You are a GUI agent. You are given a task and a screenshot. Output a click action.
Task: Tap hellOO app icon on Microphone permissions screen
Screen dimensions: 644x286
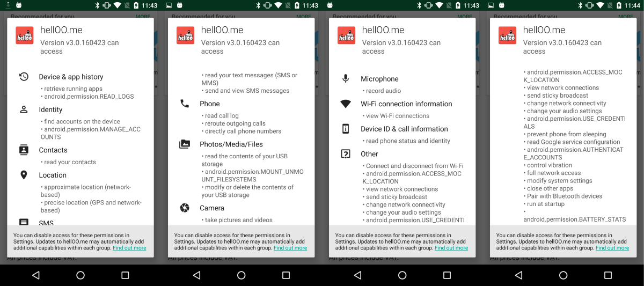pos(347,35)
